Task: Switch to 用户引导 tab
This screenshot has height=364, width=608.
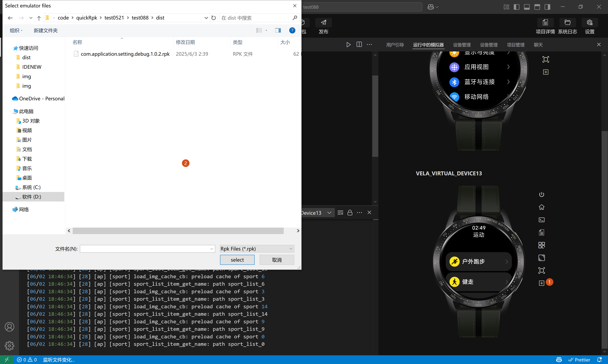Action: [x=395, y=45]
